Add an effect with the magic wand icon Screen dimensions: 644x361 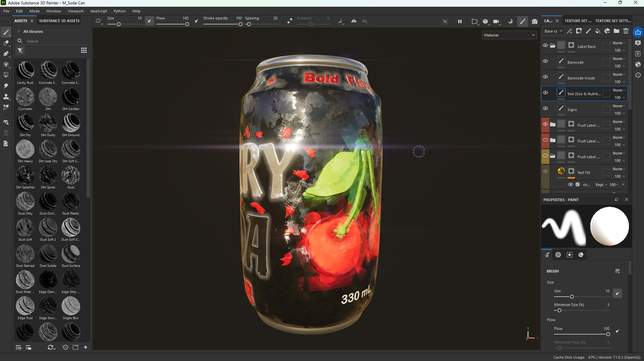coord(570,31)
